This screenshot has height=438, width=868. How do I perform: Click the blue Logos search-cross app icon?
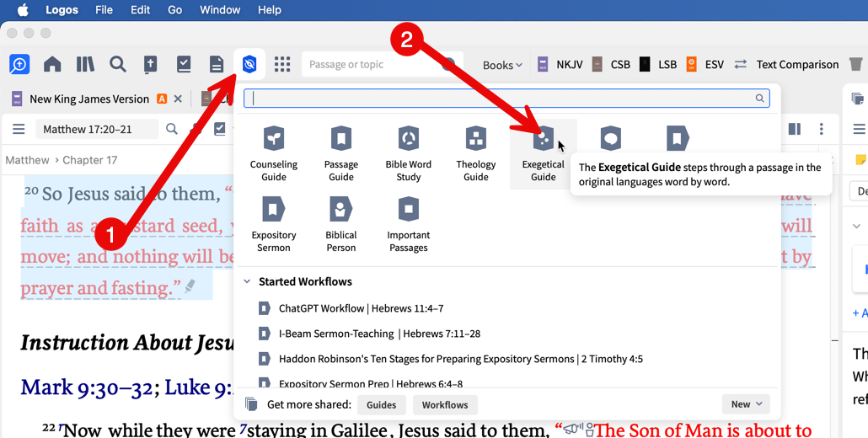coord(19,65)
